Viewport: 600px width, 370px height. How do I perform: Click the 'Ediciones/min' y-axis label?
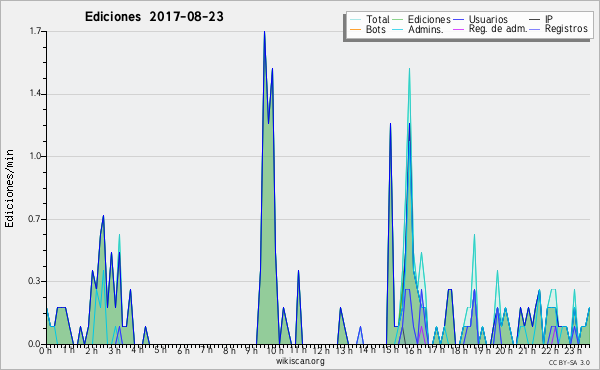tap(9, 188)
